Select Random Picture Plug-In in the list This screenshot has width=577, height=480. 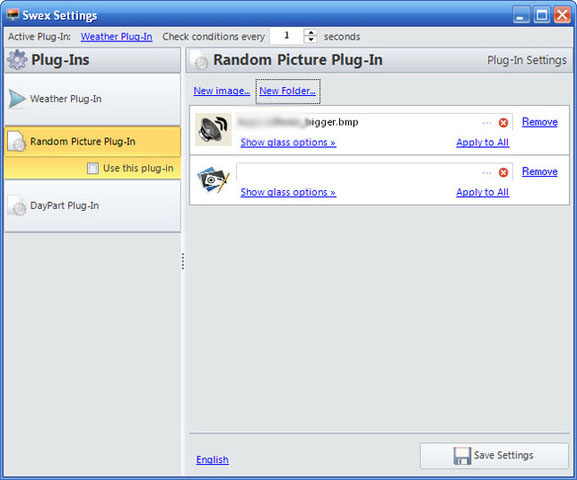[x=92, y=142]
